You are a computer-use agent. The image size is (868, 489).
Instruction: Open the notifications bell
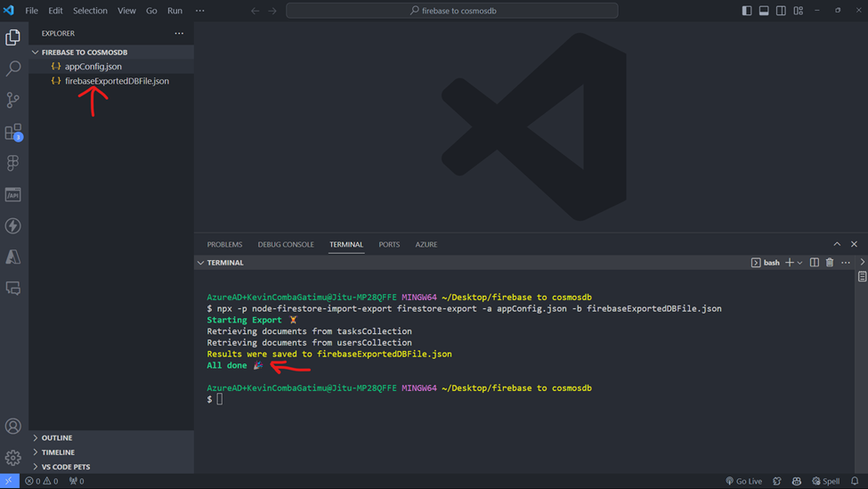tap(855, 481)
